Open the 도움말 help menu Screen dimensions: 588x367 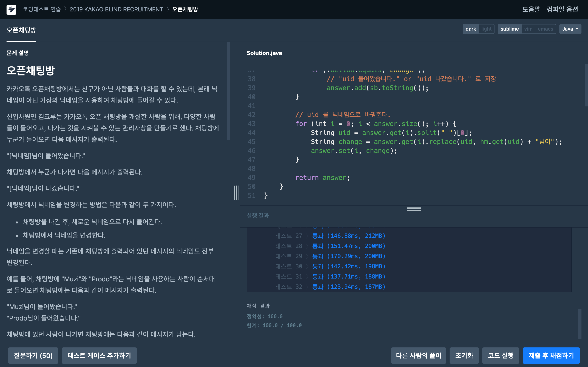531,9
